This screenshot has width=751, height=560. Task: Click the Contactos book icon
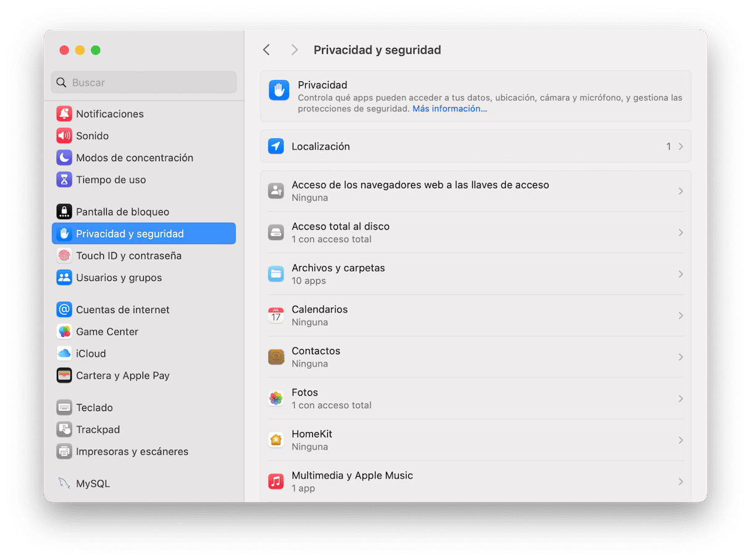click(x=276, y=357)
